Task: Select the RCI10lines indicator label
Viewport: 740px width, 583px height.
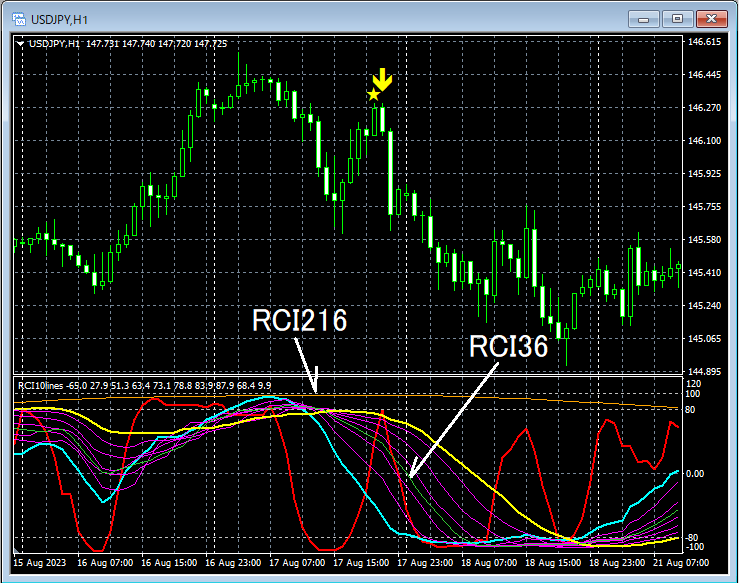Action: [40, 386]
